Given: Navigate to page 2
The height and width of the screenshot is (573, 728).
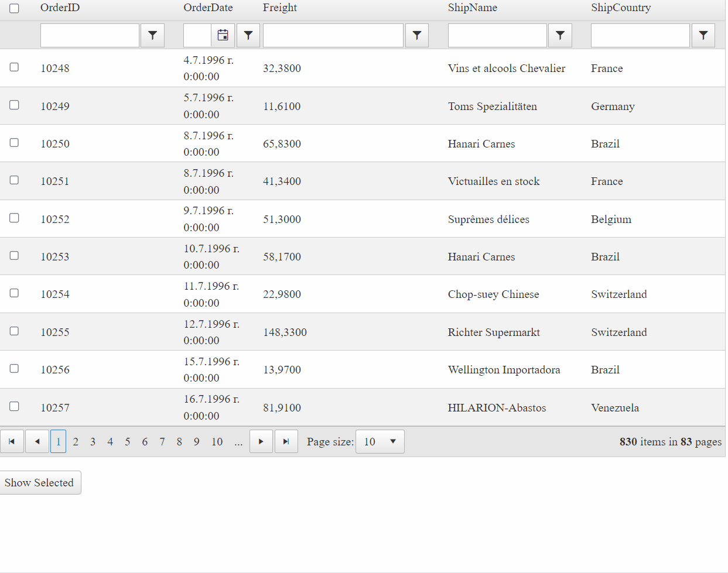Looking at the screenshot, I should pyautogui.click(x=76, y=441).
